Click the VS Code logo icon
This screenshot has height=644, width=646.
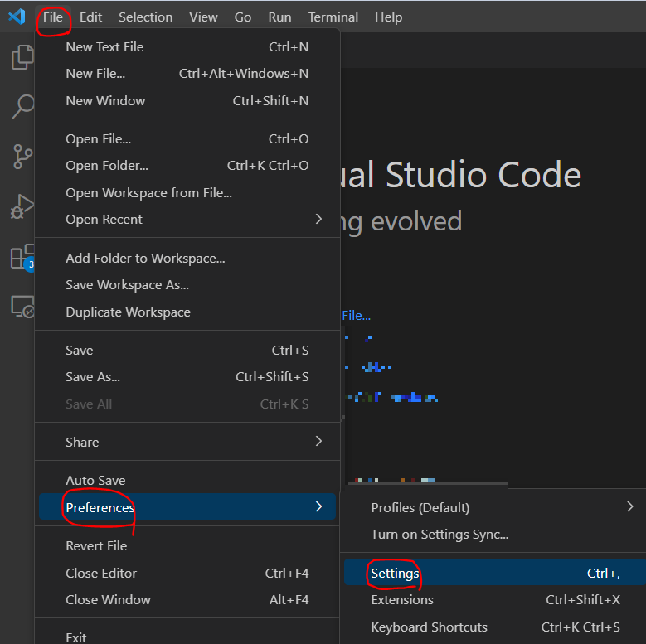click(17, 17)
